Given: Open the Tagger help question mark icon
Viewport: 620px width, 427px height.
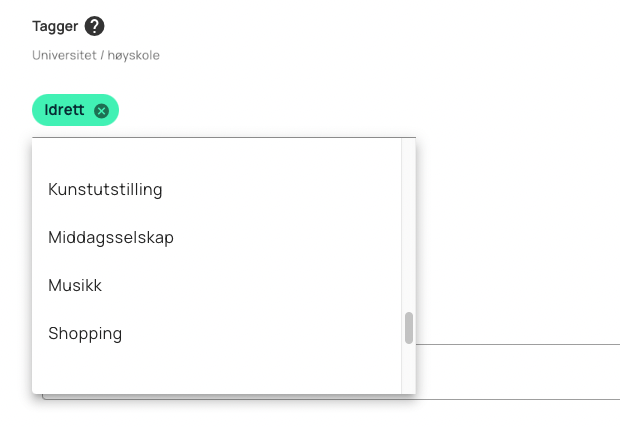Looking at the screenshot, I should 94,26.
